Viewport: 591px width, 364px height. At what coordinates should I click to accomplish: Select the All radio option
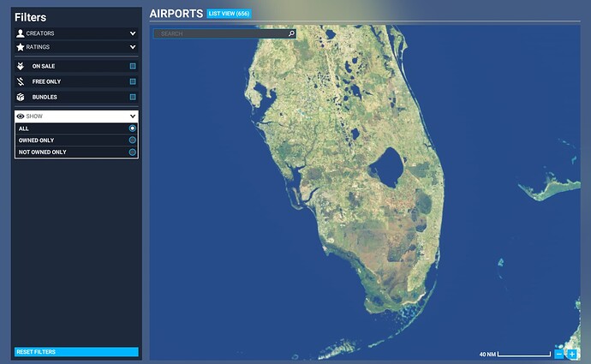pyautogui.click(x=132, y=128)
